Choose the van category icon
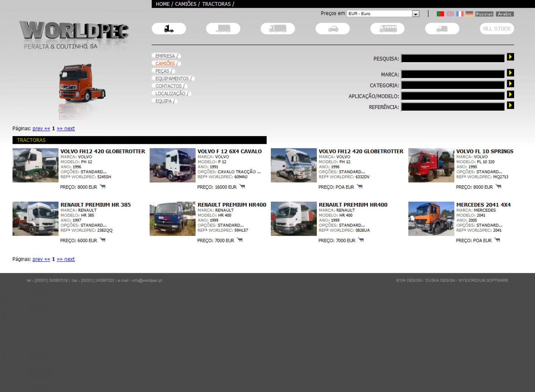535x392 pixels. 442,29
